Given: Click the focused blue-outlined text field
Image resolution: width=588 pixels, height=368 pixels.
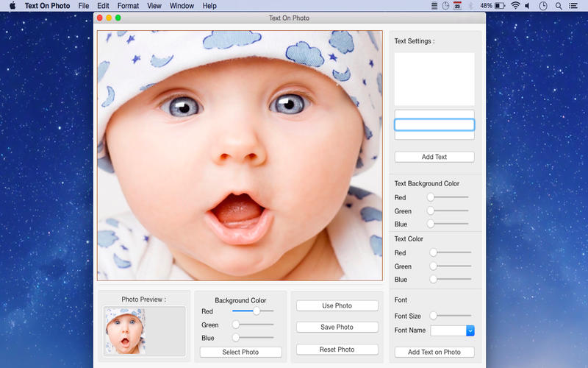Looking at the screenshot, I should 434,124.
